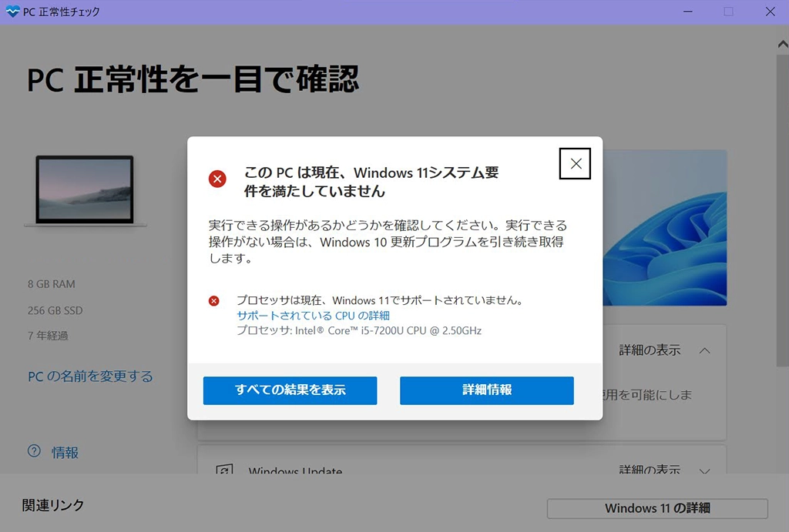Open the サポートされている CPU の詳細 link
This screenshot has height=532, width=789.
point(313,316)
